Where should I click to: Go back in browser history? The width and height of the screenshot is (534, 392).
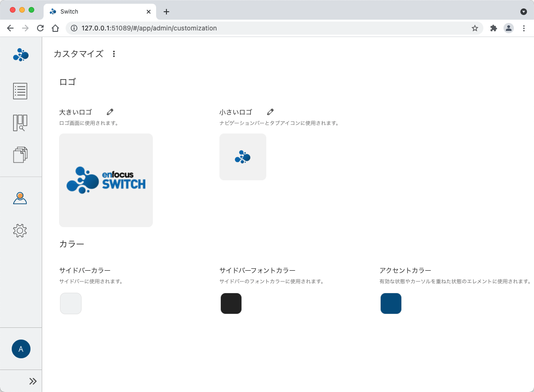10,28
